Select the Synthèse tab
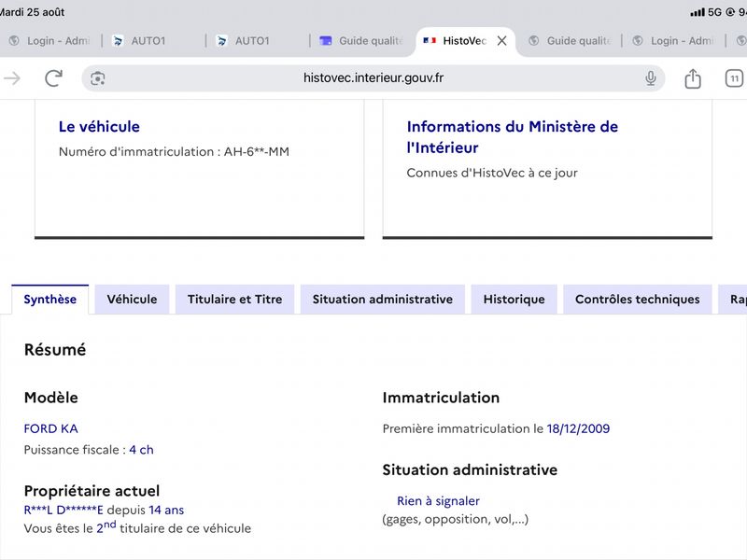Screen dimensions: 747x560 point(50,299)
